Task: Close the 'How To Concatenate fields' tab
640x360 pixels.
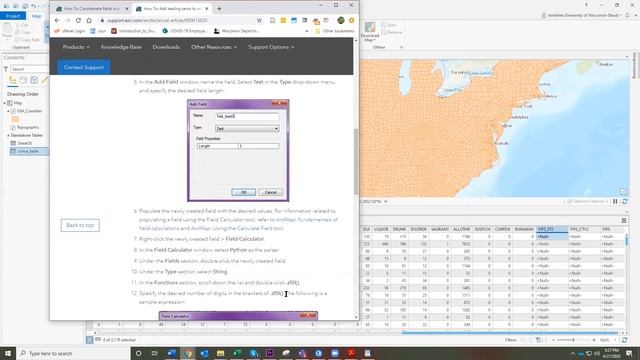Action: [x=127, y=9]
